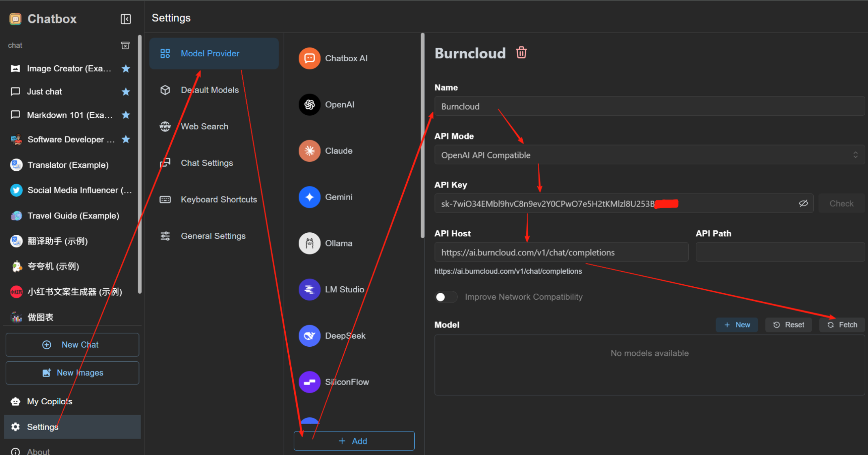Screen dimensions: 868x455
Task: Toggle Improve Network Compatibility switch
Action: (446, 297)
